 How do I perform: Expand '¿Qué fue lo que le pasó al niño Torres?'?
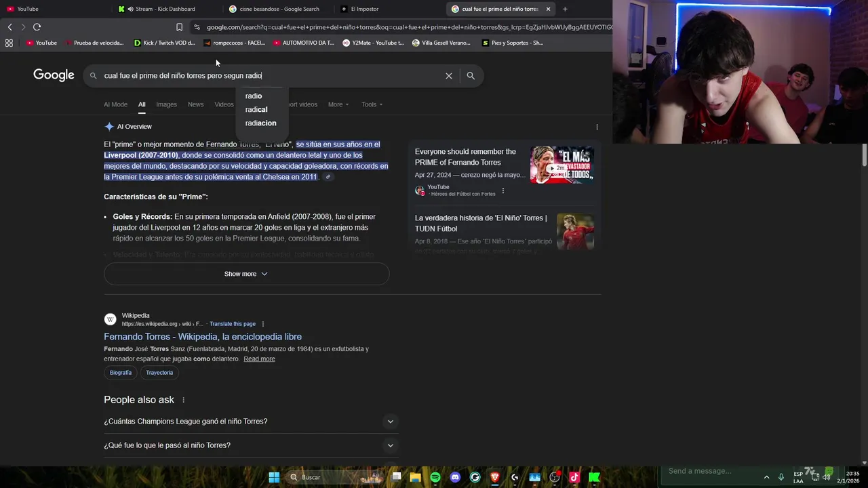pyautogui.click(x=250, y=445)
